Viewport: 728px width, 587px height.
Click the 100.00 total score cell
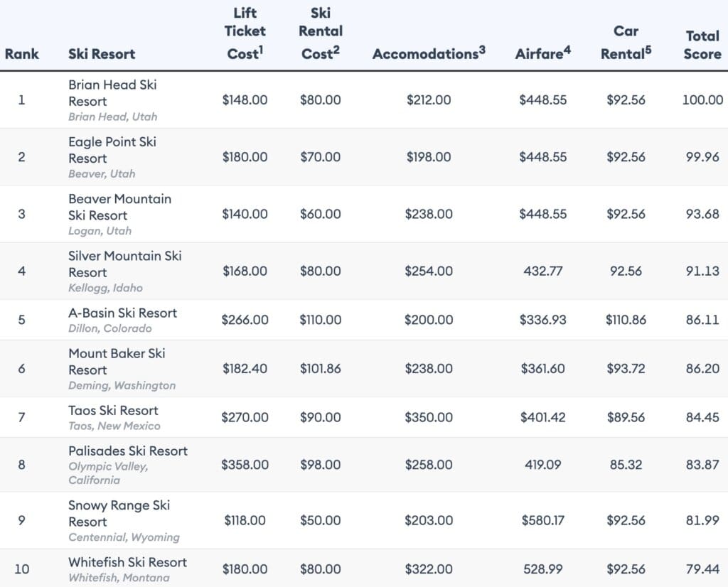[x=702, y=100]
